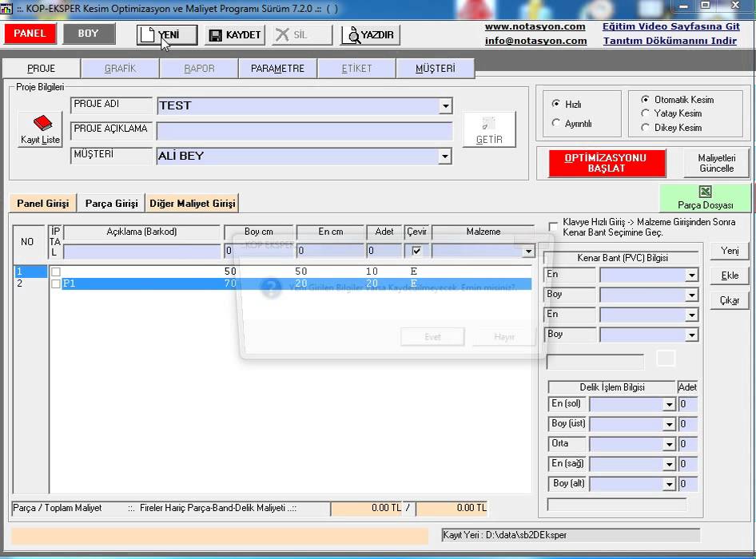Open the PARAMETRE tab
Screen dimensions: 756x559
(278, 69)
